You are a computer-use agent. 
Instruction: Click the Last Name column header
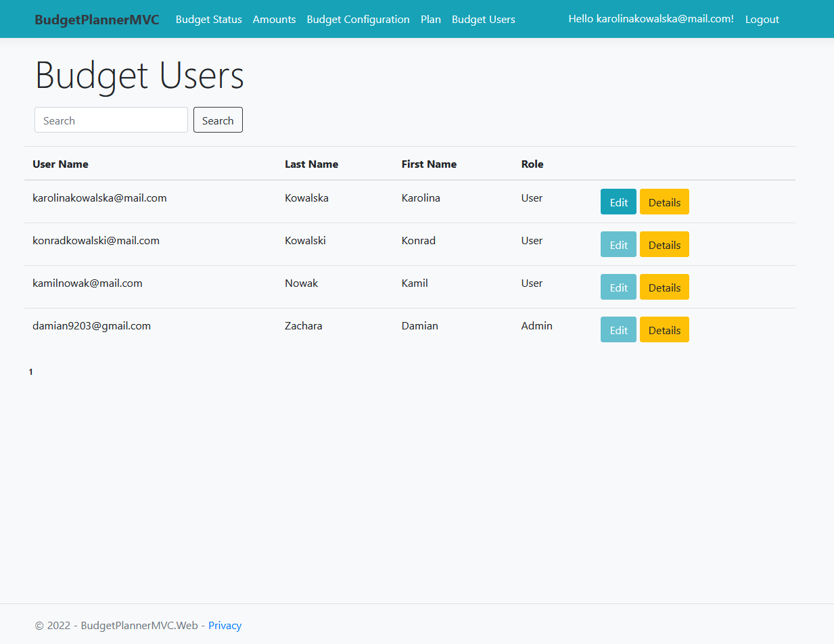(x=311, y=164)
